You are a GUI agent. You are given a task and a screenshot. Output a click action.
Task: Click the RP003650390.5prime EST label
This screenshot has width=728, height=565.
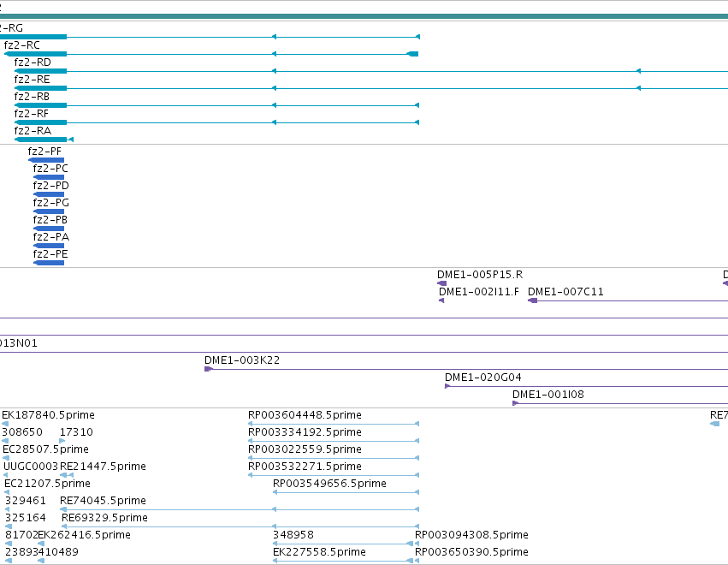click(471, 553)
